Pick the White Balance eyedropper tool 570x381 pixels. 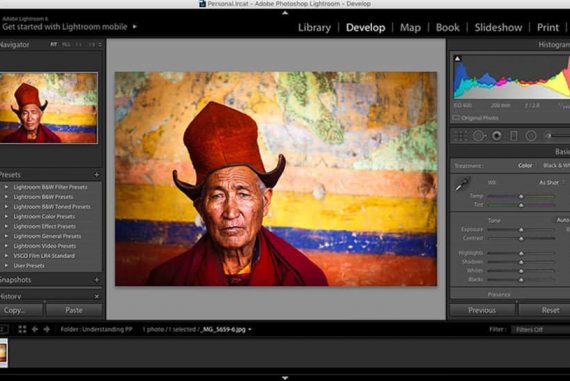point(463,184)
